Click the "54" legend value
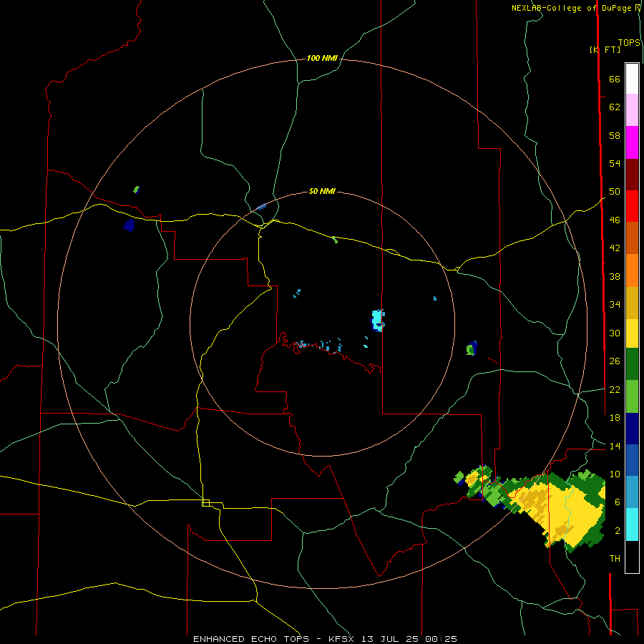644x644 pixels. coord(615,163)
